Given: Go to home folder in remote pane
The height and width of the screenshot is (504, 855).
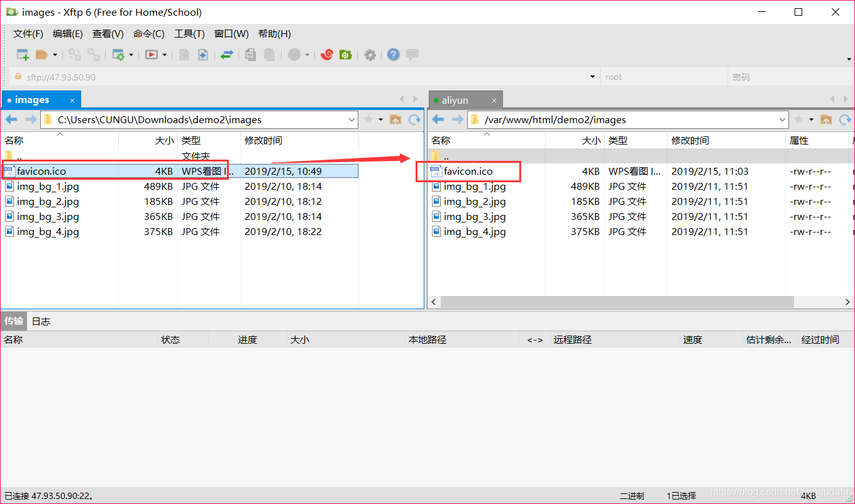Looking at the screenshot, I should [826, 119].
